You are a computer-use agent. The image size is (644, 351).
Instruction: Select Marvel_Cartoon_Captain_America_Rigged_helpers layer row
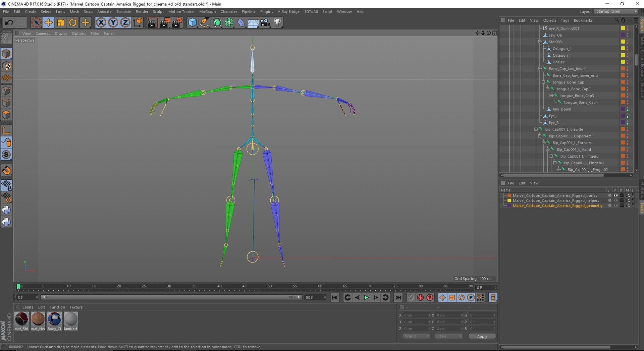[x=556, y=200]
